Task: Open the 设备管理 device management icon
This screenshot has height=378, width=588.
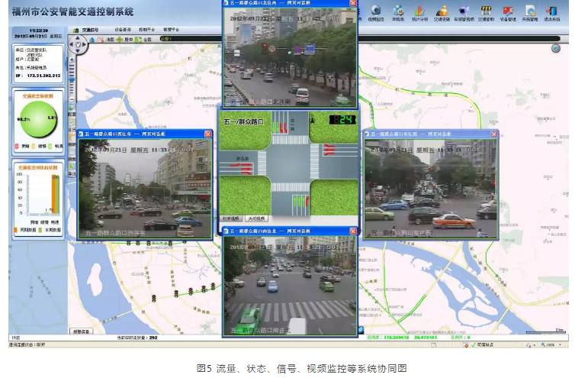Action: point(508,12)
